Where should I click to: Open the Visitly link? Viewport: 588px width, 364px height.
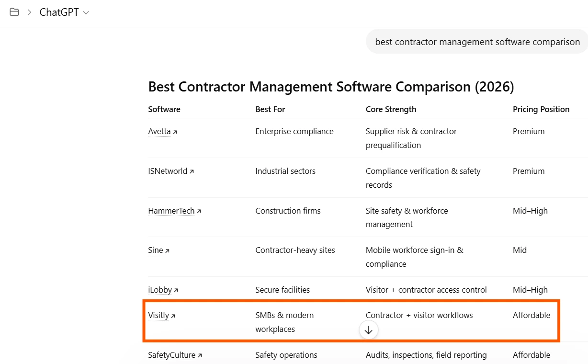tap(158, 315)
